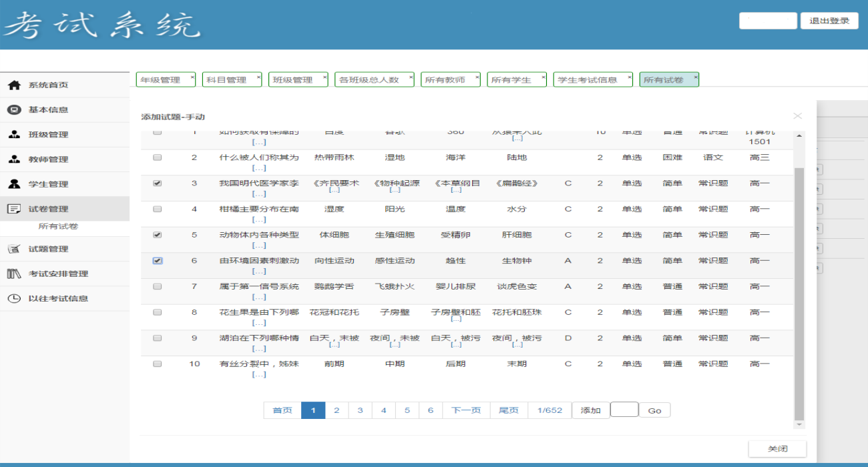The image size is (868, 467).
Task: Click the 以往考试信息 clock icon
Action: click(13, 298)
